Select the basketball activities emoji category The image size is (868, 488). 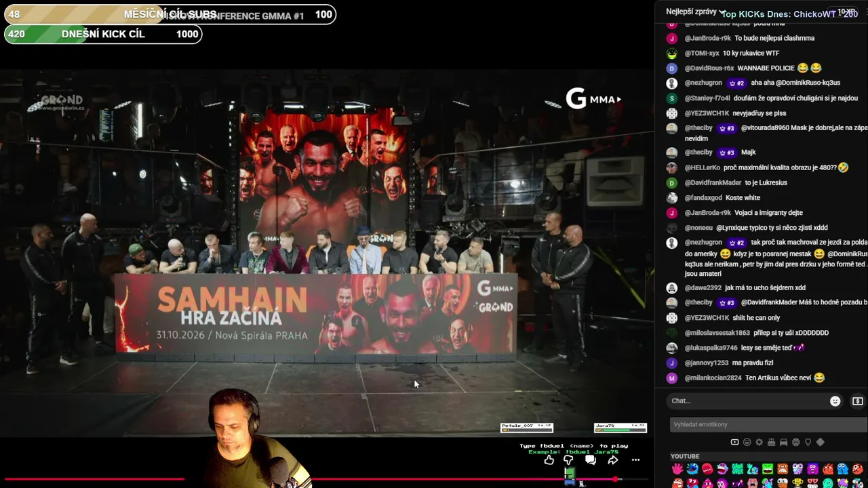(x=795, y=443)
